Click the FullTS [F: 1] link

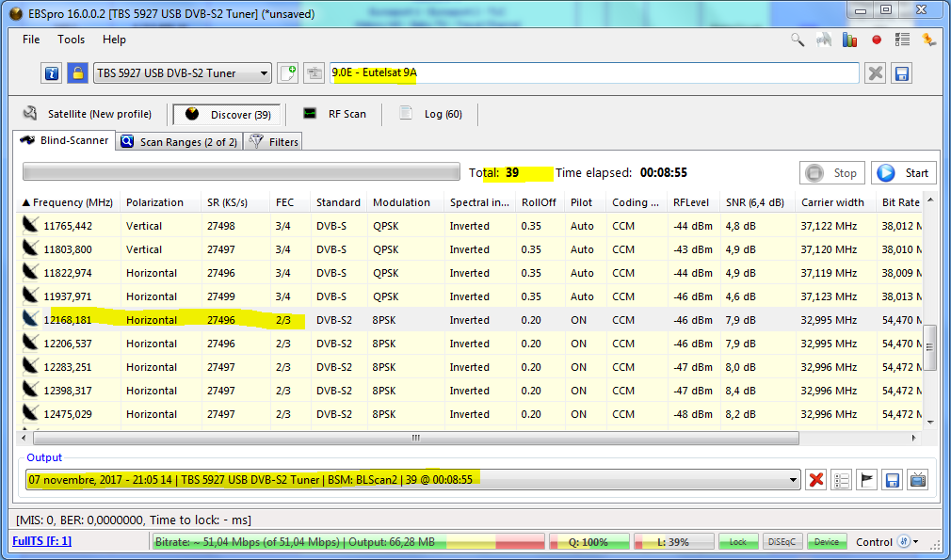pos(41,541)
